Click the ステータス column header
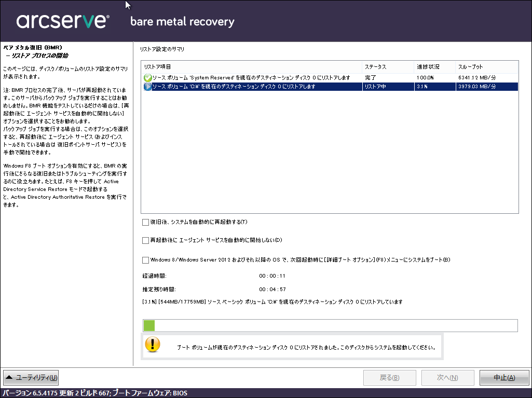The image size is (532, 398). (388, 67)
